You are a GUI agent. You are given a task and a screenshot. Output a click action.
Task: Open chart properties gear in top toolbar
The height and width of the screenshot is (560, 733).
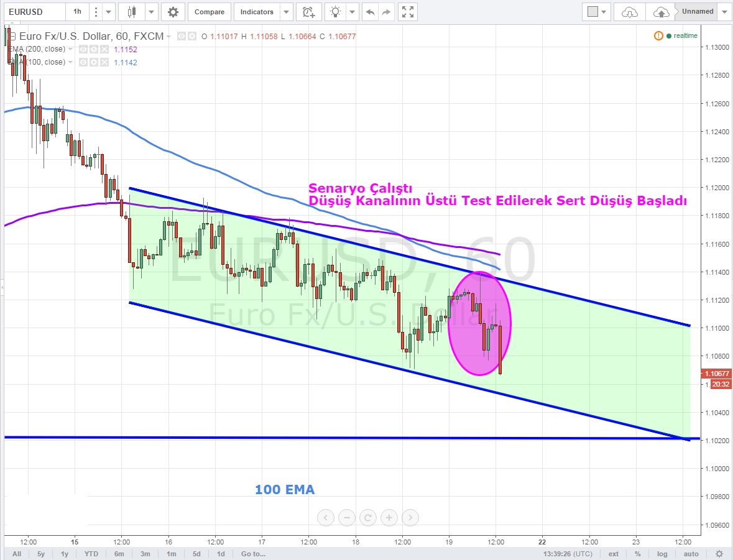pos(172,12)
